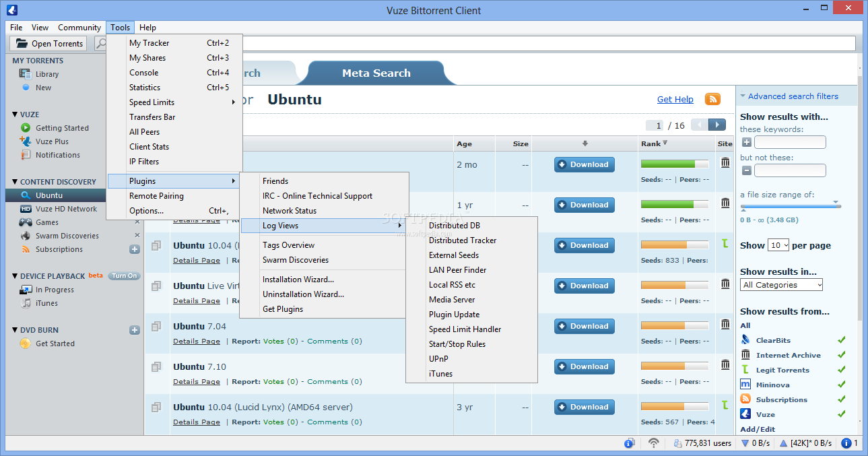Click the file icon beside Ubuntu 7.04

pos(156,326)
